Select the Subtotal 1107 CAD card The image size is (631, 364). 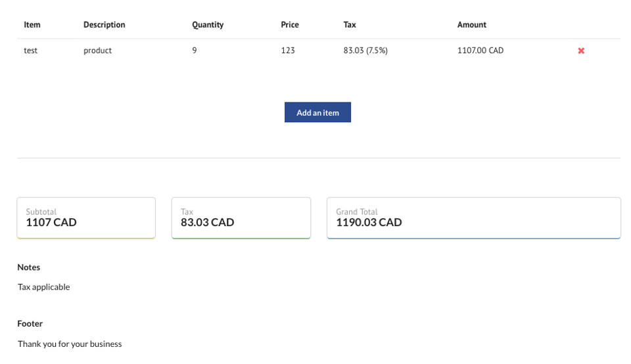(x=86, y=217)
